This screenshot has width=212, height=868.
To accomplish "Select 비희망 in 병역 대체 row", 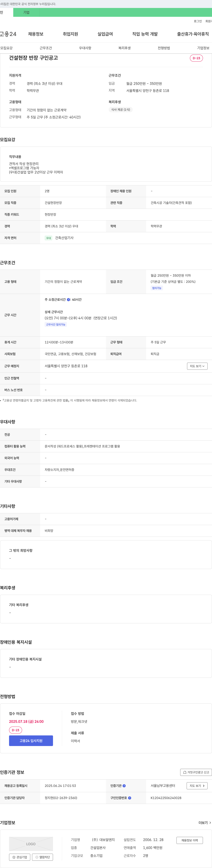I will (49, 531).
